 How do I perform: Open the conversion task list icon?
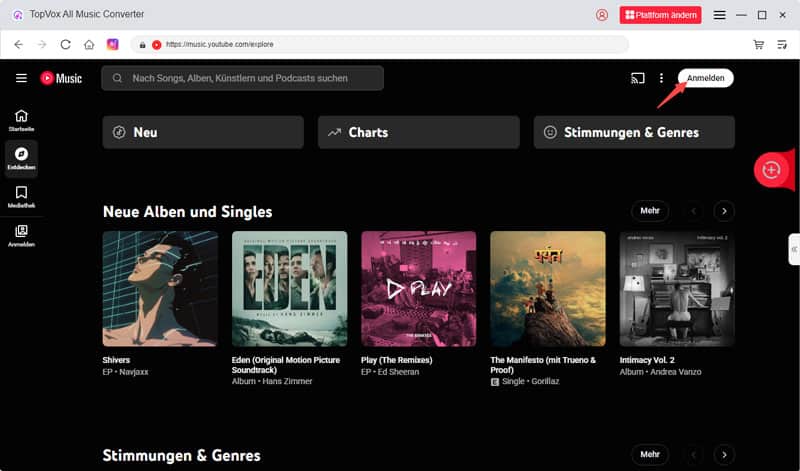782,44
